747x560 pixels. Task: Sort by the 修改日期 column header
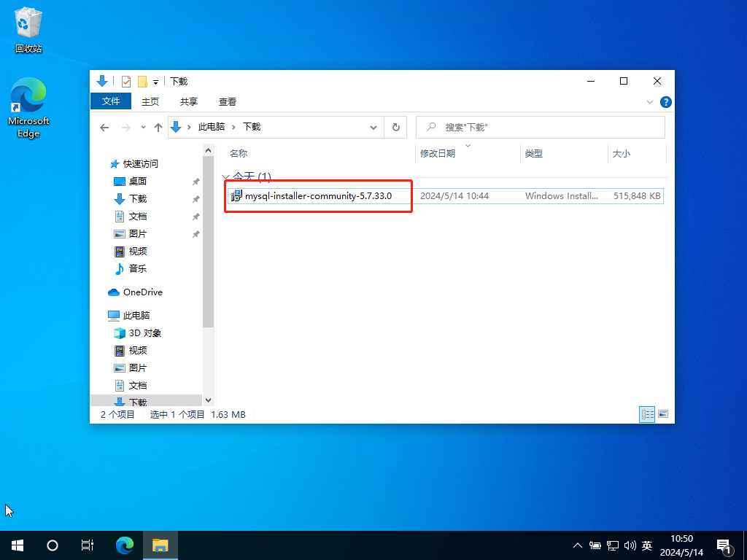[x=438, y=153]
